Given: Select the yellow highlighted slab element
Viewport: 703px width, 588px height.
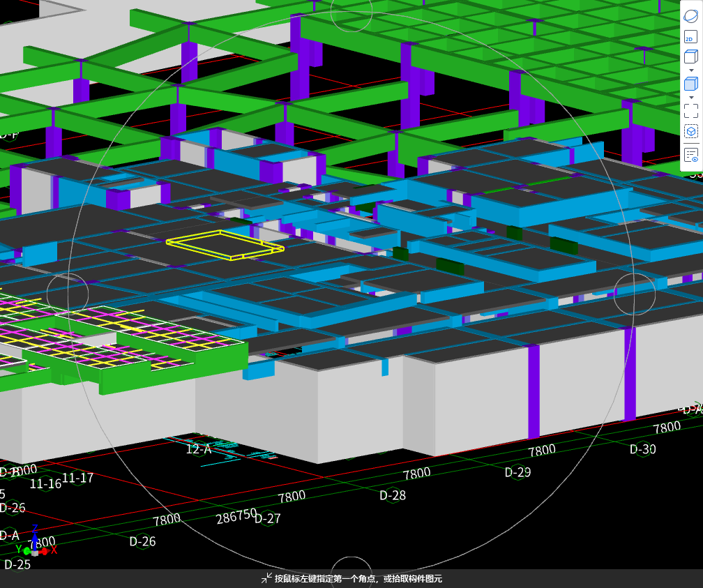Looking at the screenshot, I should pyautogui.click(x=225, y=245).
